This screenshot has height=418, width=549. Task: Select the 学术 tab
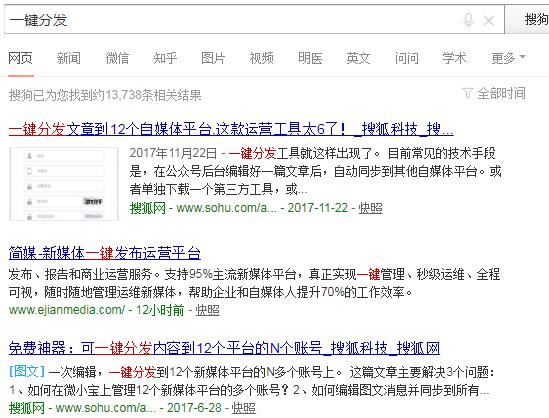[x=454, y=58]
